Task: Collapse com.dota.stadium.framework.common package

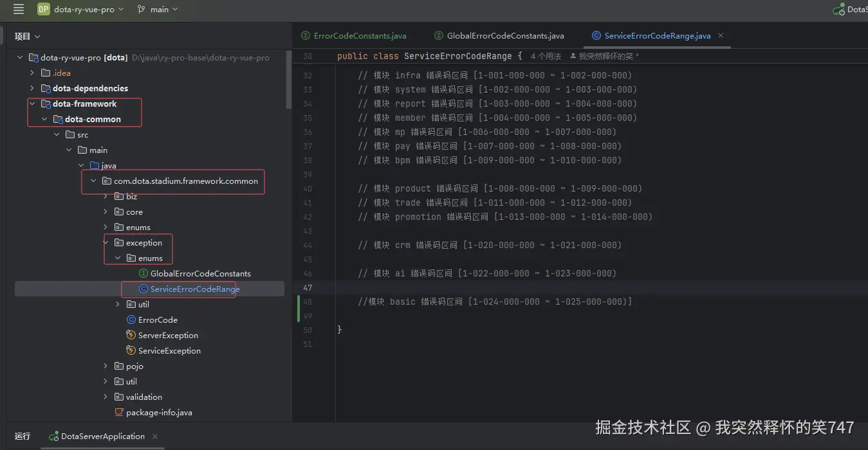Action: [x=93, y=181]
